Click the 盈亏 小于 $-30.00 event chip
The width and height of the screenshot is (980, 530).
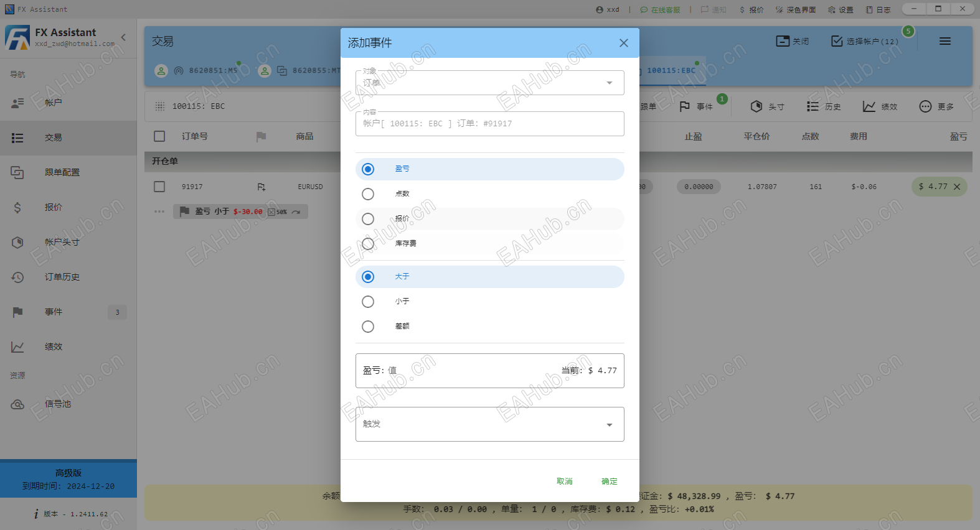(x=240, y=212)
